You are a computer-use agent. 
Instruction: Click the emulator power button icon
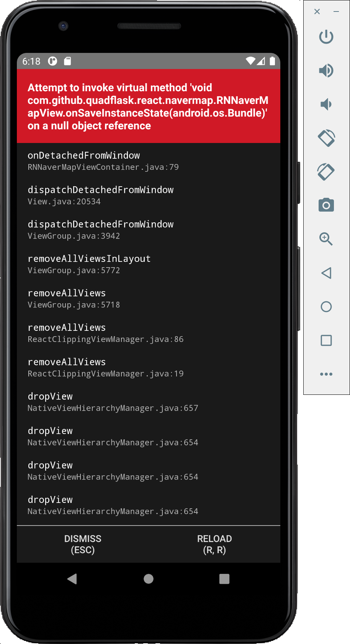[x=326, y=37]
